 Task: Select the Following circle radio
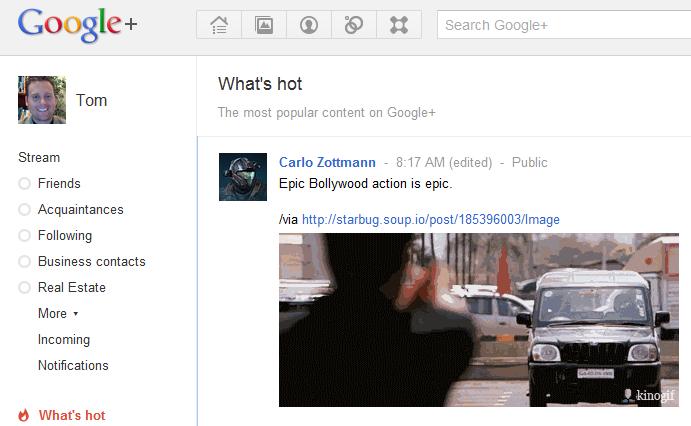click(x=24, y=235)
